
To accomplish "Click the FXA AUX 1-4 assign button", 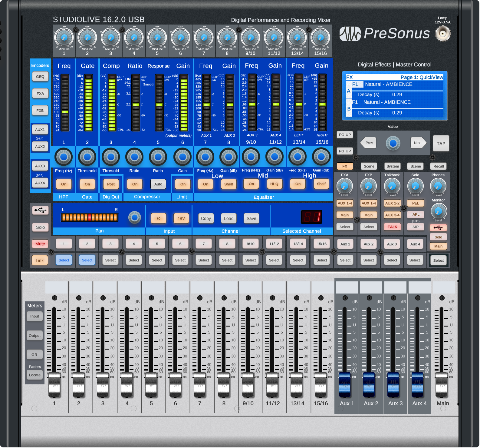I will click(345, 203).
